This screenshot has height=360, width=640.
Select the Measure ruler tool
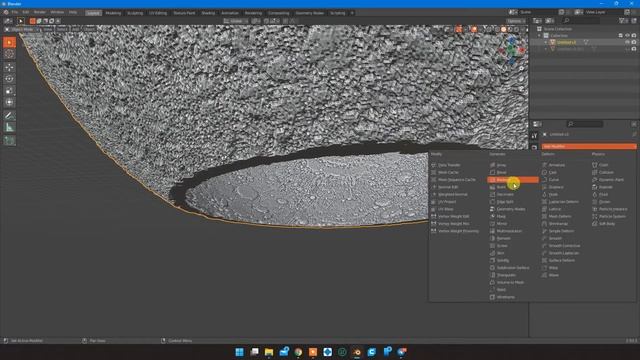click(x=9, y=128)
